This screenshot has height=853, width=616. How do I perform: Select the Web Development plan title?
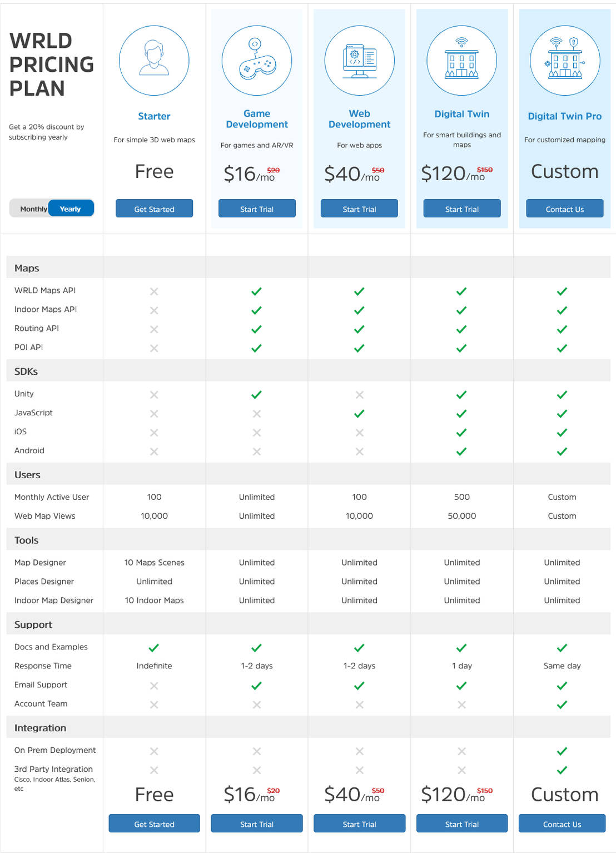[x=359, y=119]
